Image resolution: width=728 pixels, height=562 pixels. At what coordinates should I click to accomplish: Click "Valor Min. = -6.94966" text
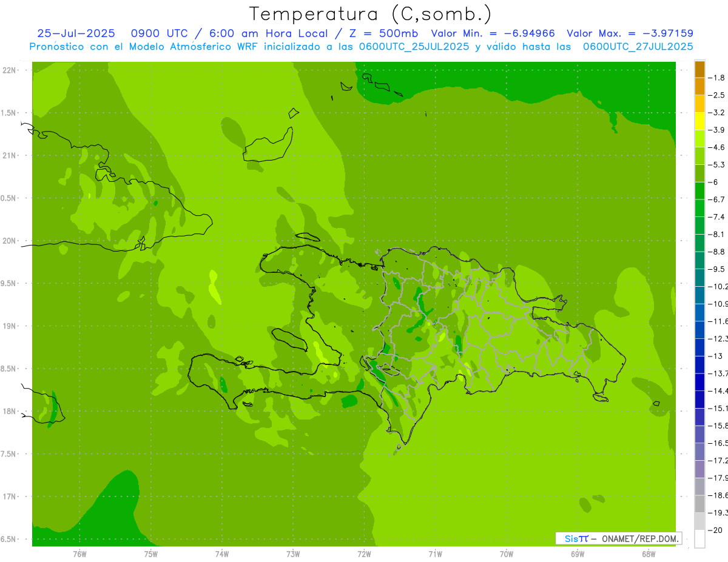point(493,34)
